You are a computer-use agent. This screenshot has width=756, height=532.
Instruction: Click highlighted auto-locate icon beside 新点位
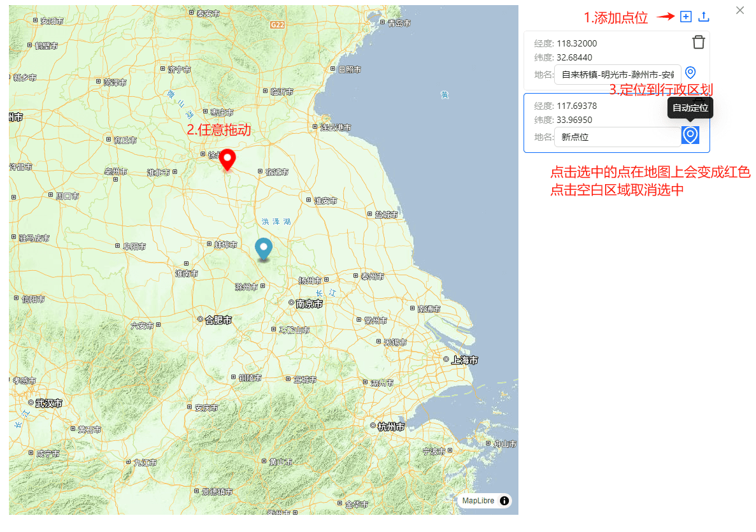(x=690, y=135)
